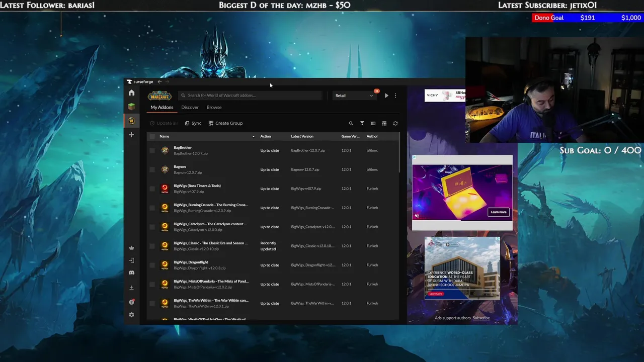Switch to the Browse tab
644x362 pixels.
pyautogui.click(x=214, y=107)
